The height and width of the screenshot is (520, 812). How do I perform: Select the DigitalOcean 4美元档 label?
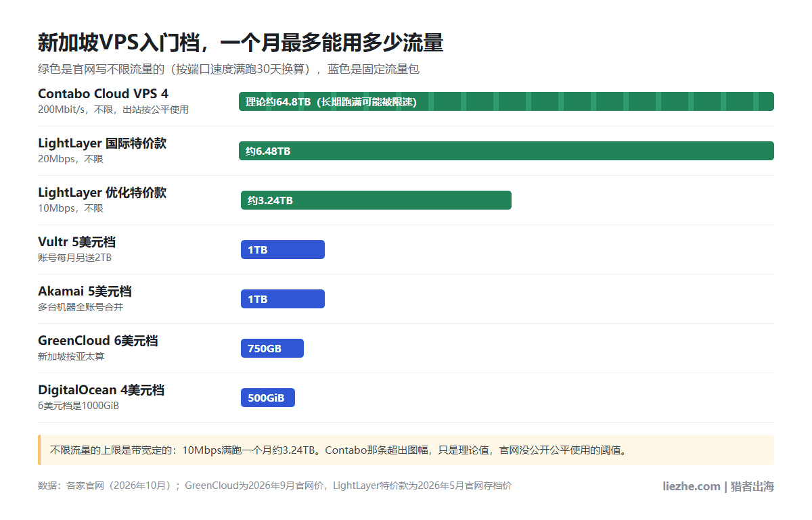click(101, 390)
